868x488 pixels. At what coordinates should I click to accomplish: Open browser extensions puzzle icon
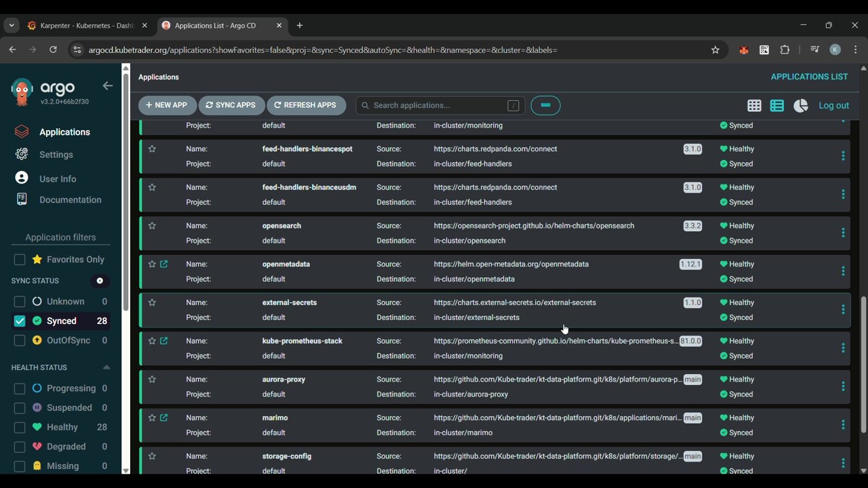(x=785, y=49)
